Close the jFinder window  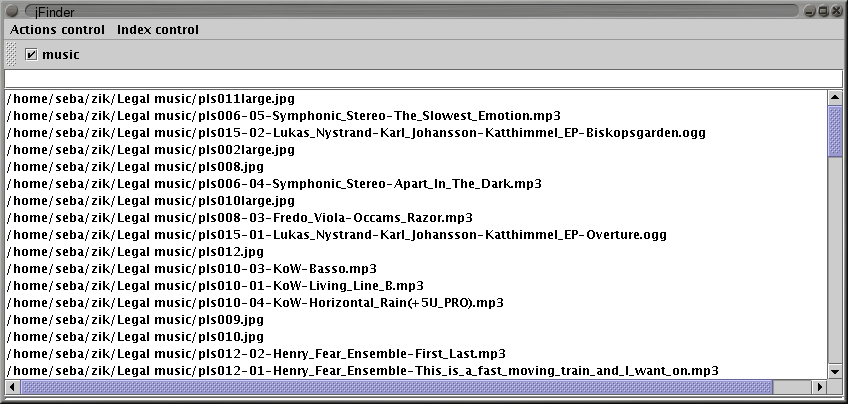[x=836, y=10]
